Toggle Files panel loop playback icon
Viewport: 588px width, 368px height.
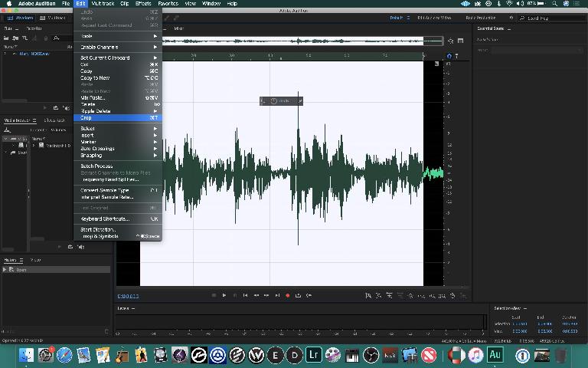point(55,108)
